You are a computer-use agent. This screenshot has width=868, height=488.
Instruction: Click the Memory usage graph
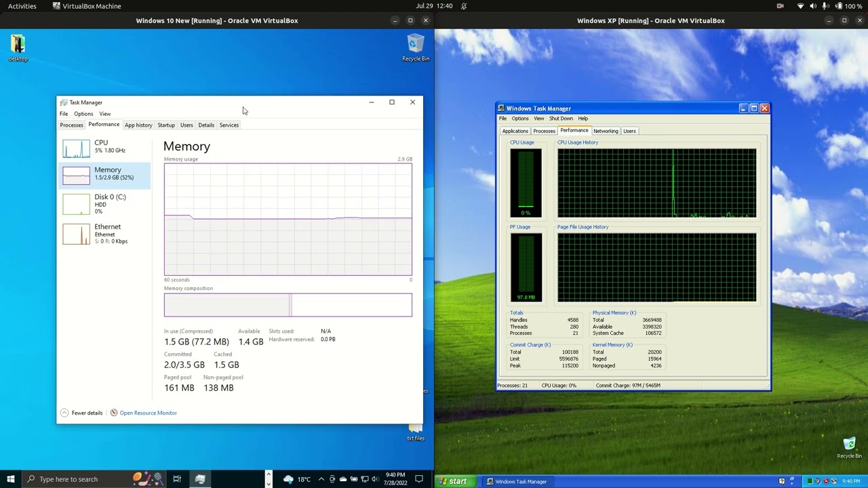click(288, 219)
